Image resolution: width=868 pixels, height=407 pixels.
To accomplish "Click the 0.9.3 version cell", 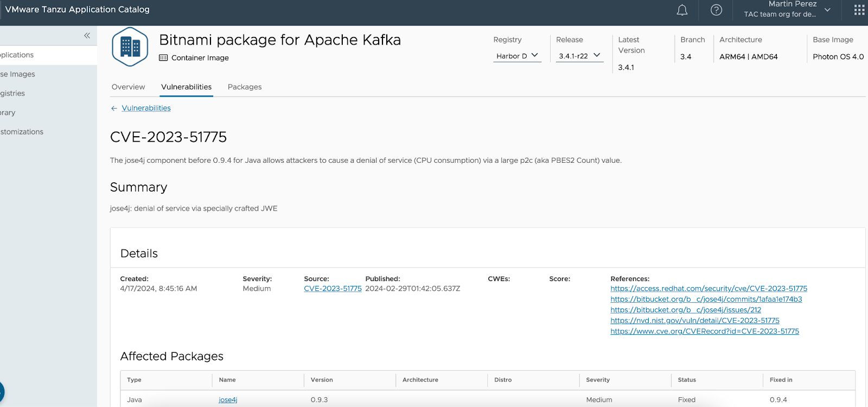I will tap(319, 400).
